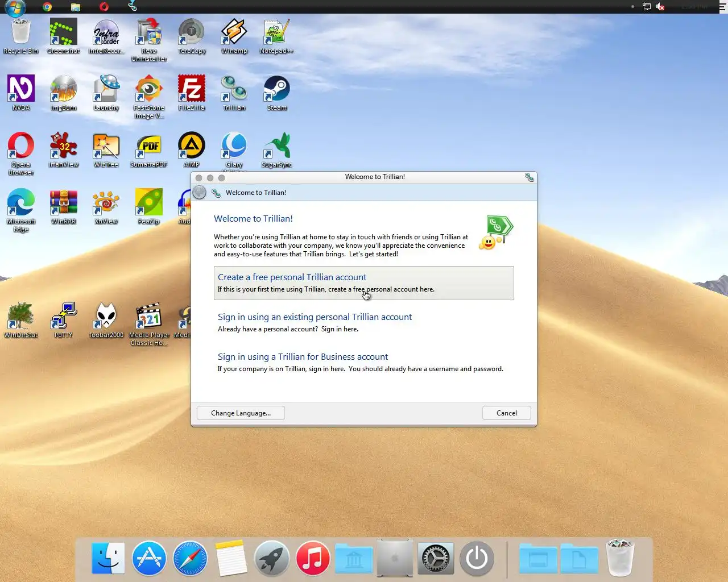Click the Cancel button in Trillian dialog
The image size is (728, 582).
coord(506,413)
